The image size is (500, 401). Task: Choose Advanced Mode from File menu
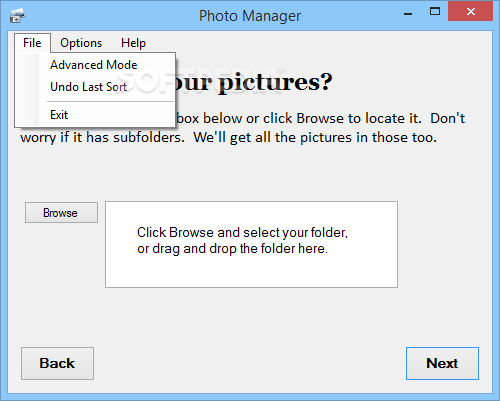95,65
